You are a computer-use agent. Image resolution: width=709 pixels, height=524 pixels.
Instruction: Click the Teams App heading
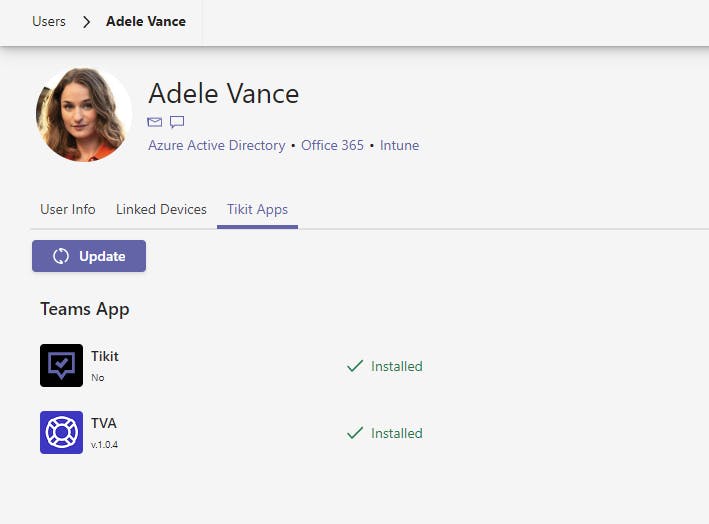(x=85, y=310)
